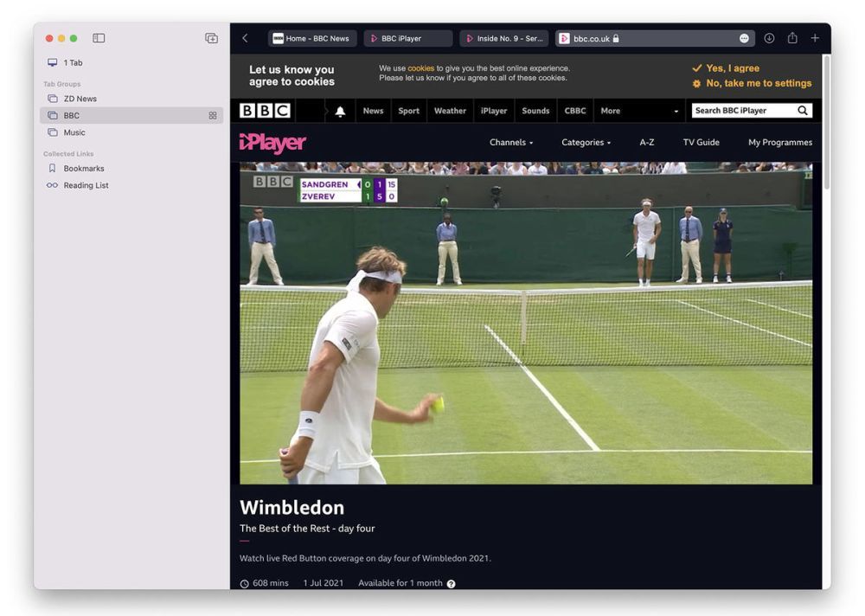Select ZD News tab group

coord(131,99)
